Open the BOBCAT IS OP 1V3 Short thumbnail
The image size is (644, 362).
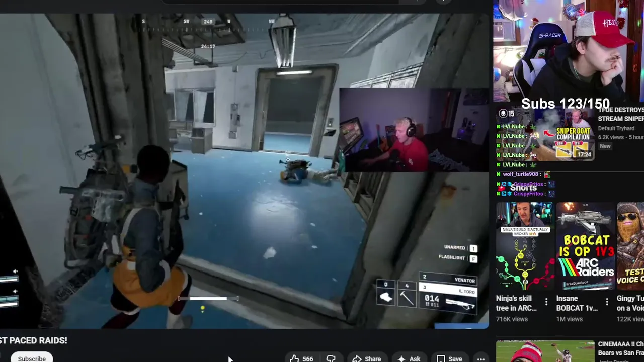tap(586, 246)
